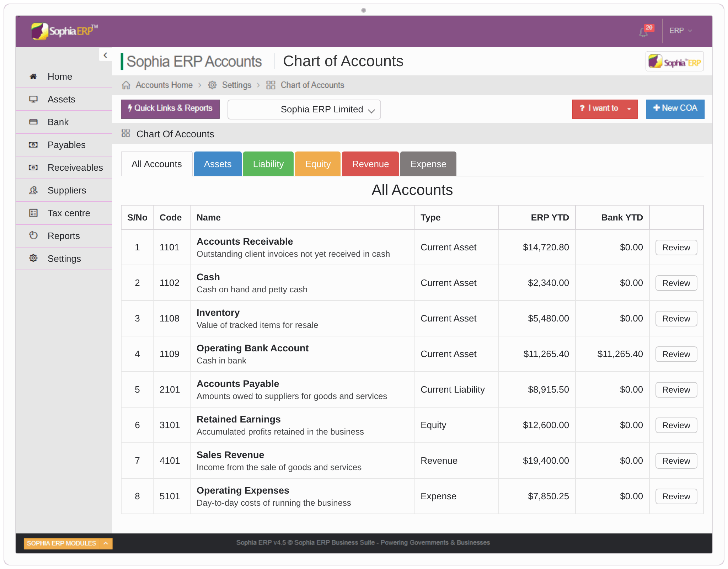The height and width of the screenshot is (569, 728).
Task: Switch to the Assets tab
Action: pos(218,164)
